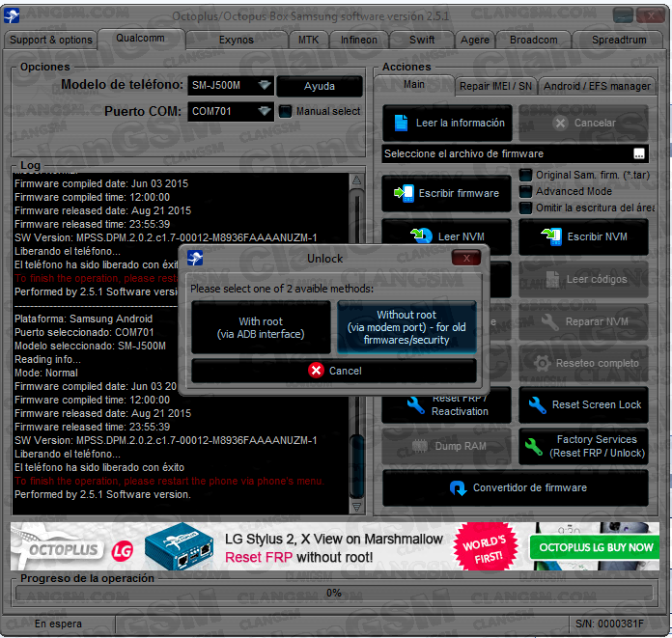Click the chip icon on Dump RAM
This screenshot has height=638, width=672.
[420, 447]
